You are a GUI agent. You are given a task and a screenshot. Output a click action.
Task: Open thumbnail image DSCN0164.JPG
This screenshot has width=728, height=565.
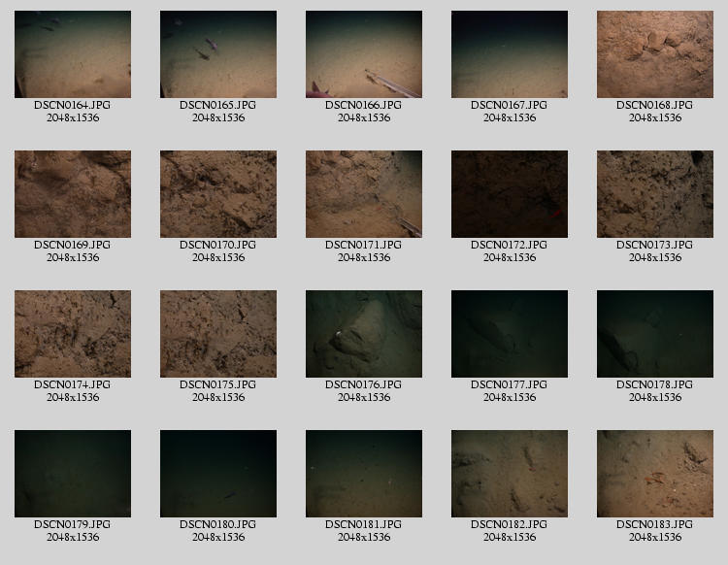pos(73,54)
